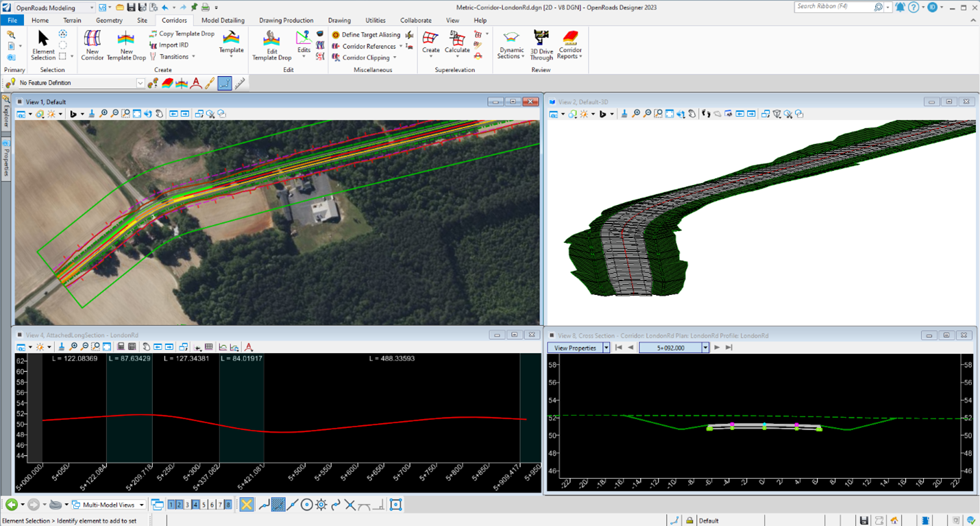This screenshot has height=526, width=980.
Task: Save the file from quick access toolbar
Action: pyautogui.click(x=132, y=8)
